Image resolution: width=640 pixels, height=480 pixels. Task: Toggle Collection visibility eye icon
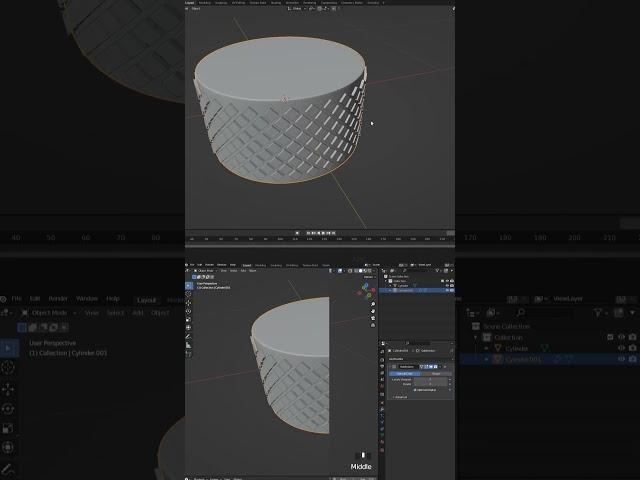(447, 281)
